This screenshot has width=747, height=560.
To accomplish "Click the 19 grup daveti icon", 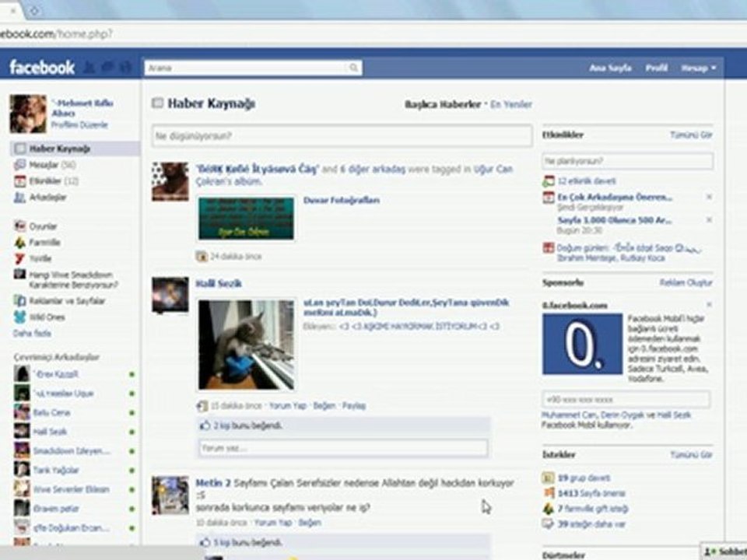I will pyautogui.click(x=549, y=478).
